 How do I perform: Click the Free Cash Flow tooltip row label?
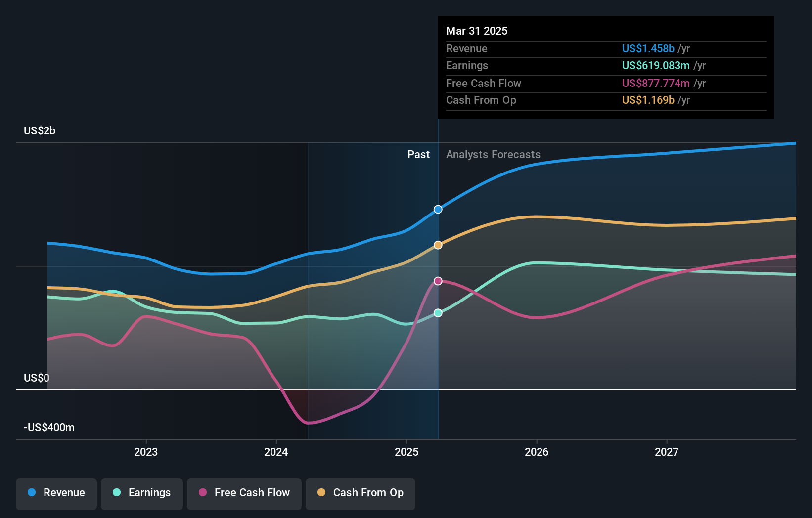(484, 83)
